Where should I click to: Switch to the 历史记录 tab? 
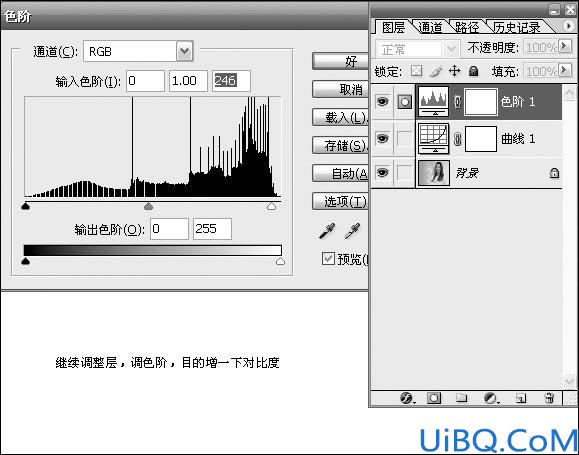517,27
